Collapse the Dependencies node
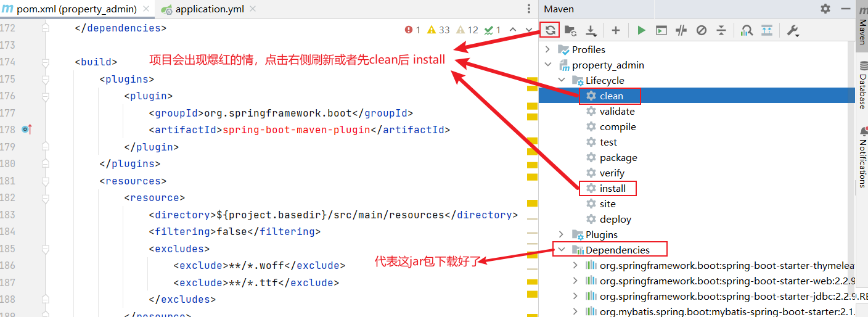This screenshot has width=868, height=317. [561, 250]
